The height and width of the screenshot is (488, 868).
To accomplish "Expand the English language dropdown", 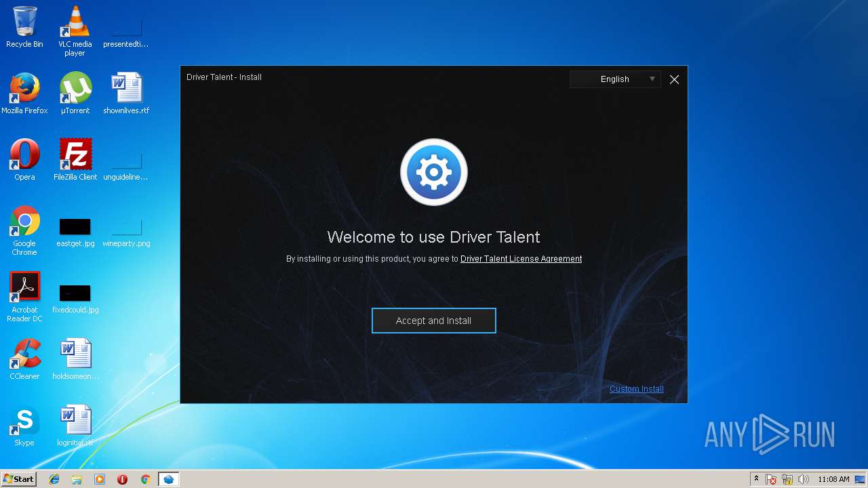I will point(615,79).
